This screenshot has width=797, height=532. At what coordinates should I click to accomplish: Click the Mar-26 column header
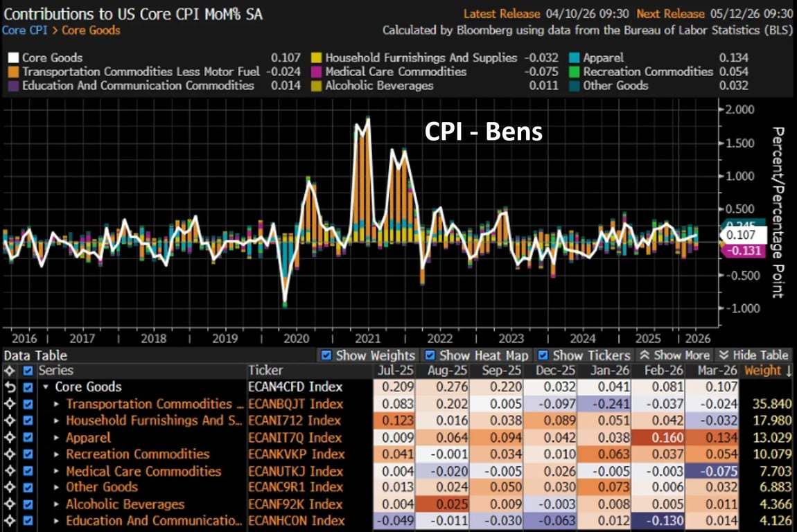coord(717,371)
